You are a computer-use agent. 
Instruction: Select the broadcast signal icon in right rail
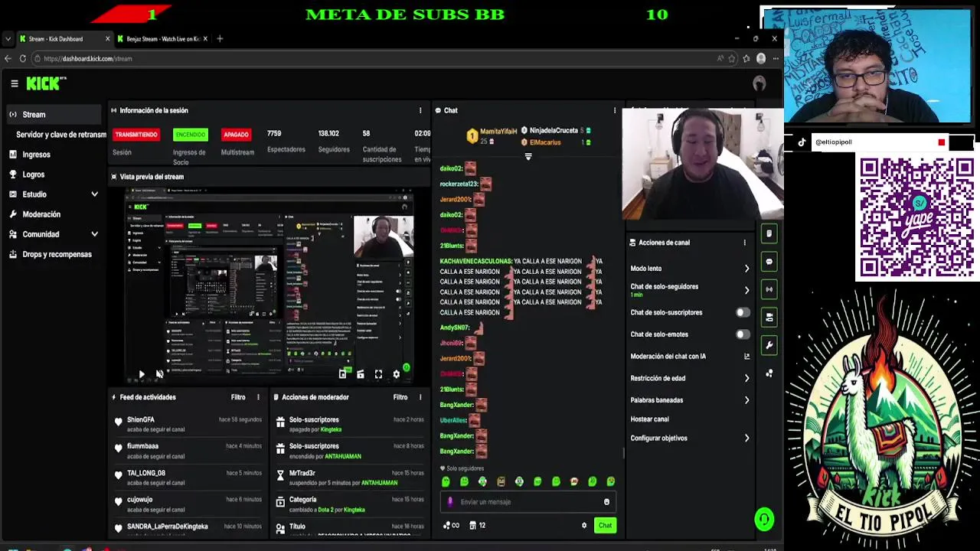point(769,289)
